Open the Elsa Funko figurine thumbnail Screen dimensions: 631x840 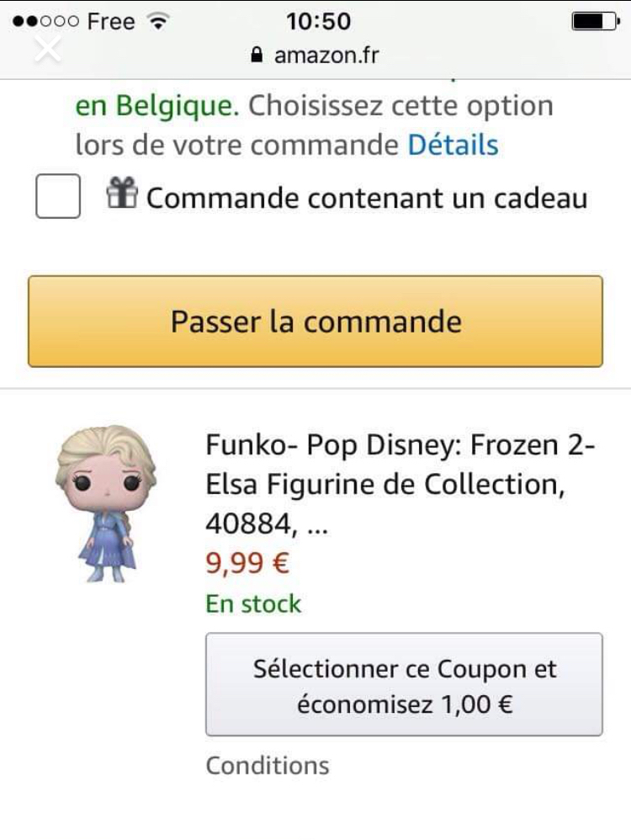106,503
